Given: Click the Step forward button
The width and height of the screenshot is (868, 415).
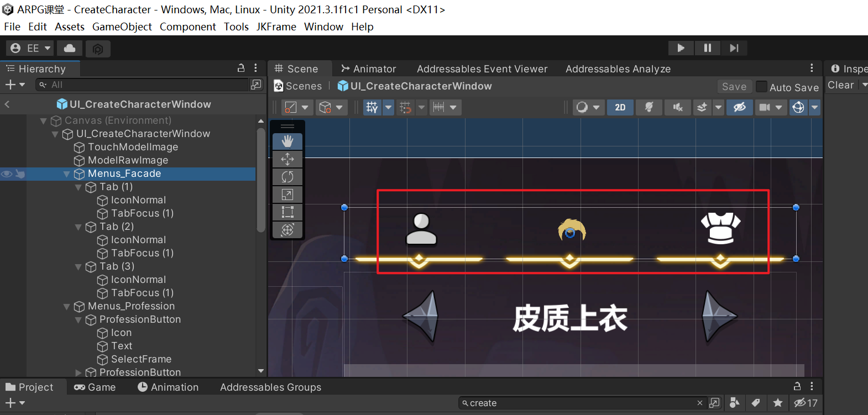Looking at the screenshot, I should [x=734, y=48].
